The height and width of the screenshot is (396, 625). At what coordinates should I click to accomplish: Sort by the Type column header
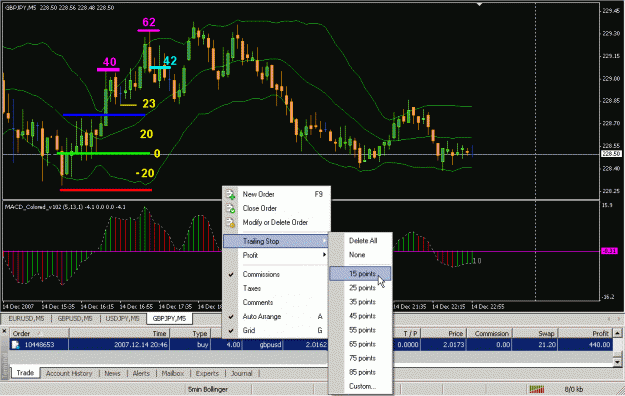(x=190, y=333)
